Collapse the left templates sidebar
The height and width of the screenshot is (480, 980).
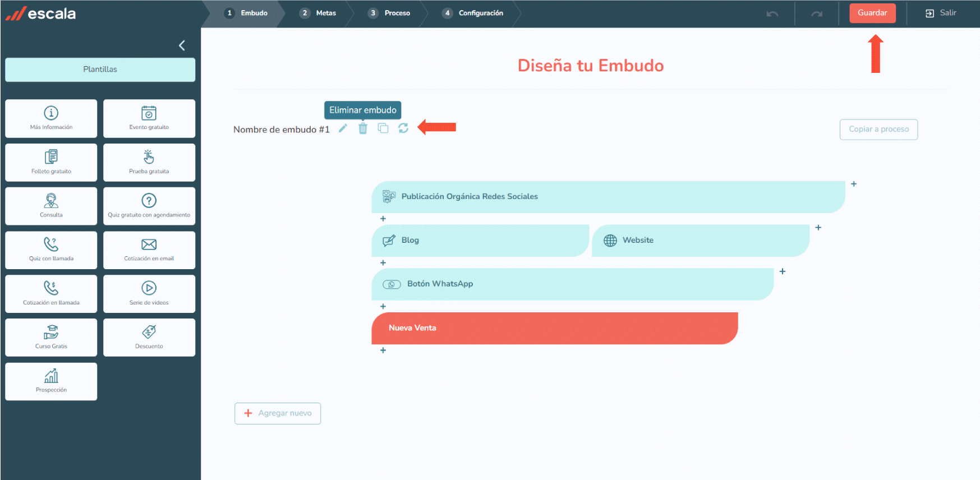(x=182, y=45)
